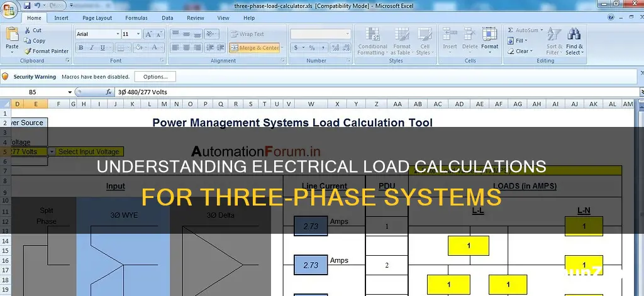Toggle Wrap Text

247,34
